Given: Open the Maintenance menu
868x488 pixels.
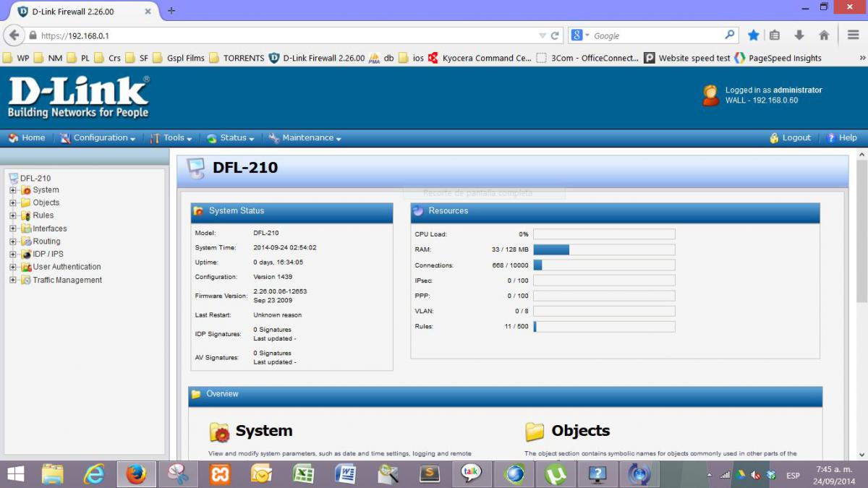Looking at the screenshot, I should click(x=305, y=138).
